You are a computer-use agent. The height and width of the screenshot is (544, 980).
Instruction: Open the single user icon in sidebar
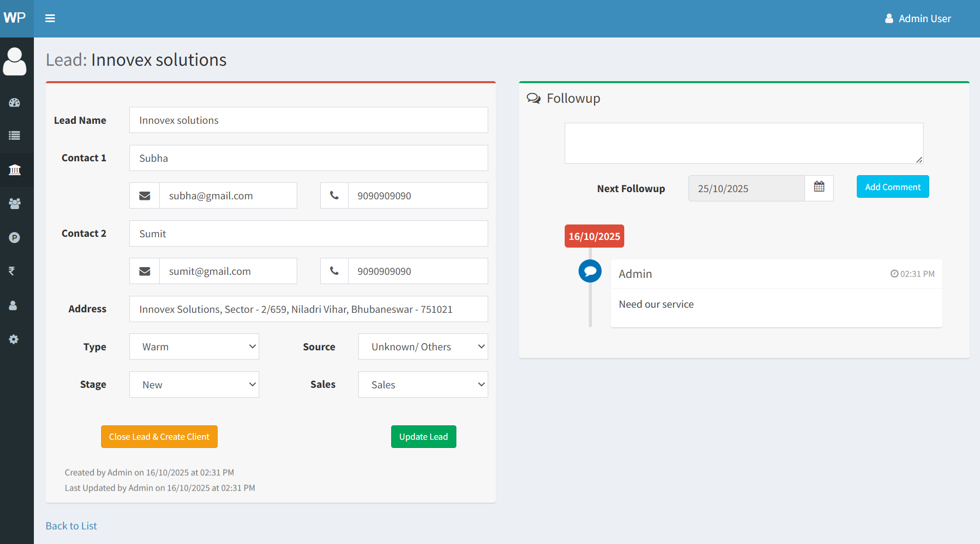[13, 306]
